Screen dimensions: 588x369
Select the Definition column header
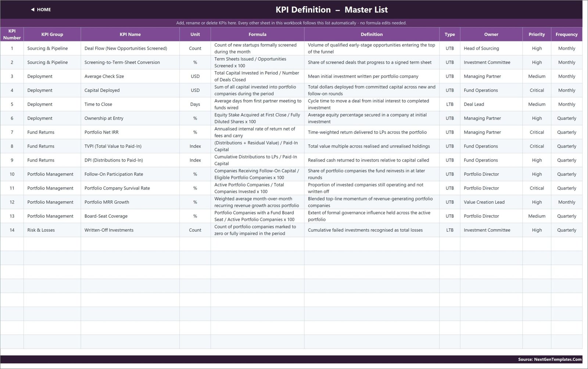tap(372, 34)
